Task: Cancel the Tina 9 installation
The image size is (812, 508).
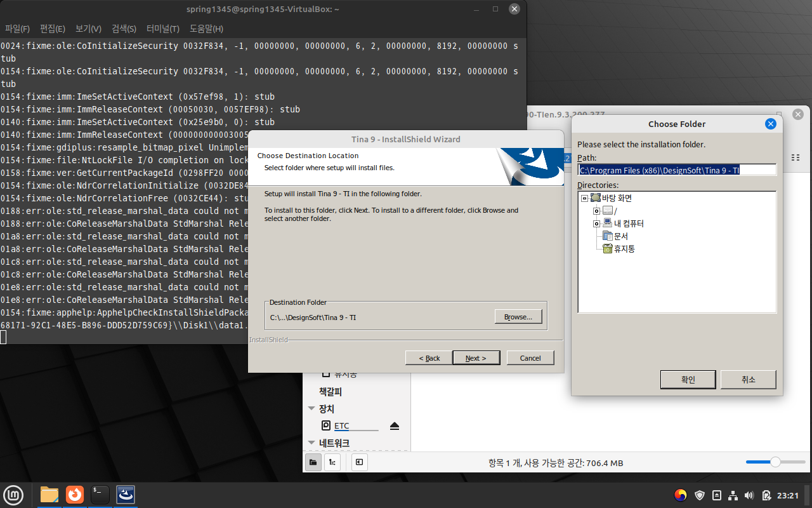Action: click(530, 358)
